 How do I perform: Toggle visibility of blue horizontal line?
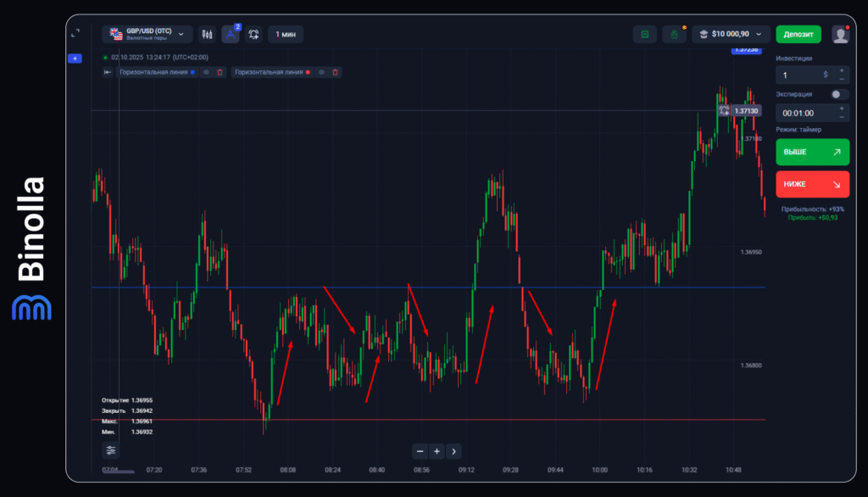206,73
